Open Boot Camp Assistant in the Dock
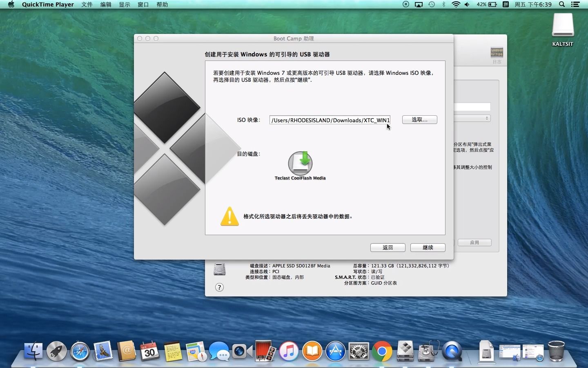 click(x=405, y=351)
